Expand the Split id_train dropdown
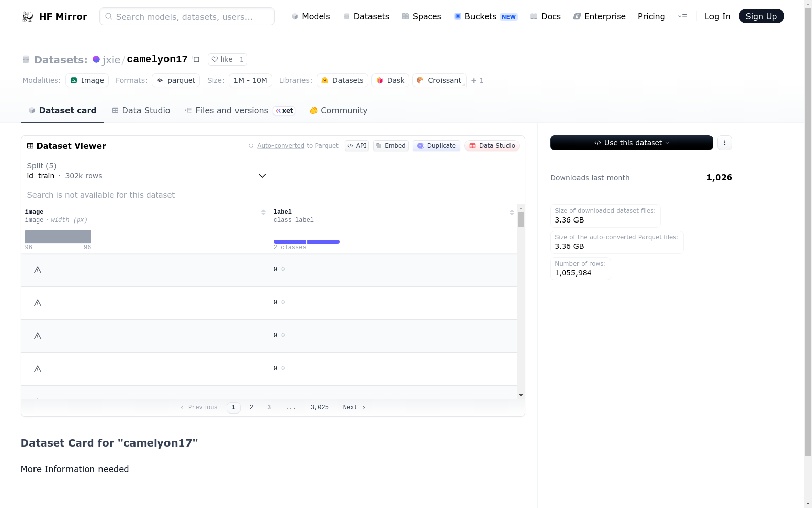812x508 pixels. tap(147, 171)
